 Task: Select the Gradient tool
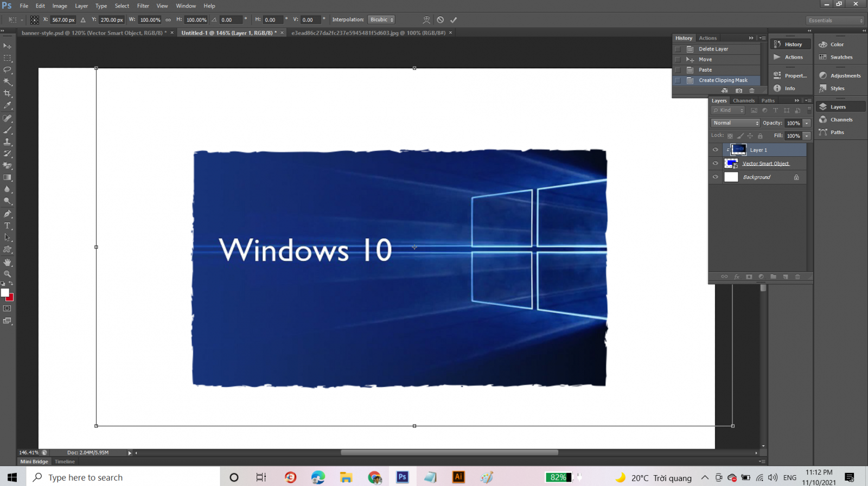(8, 178)
